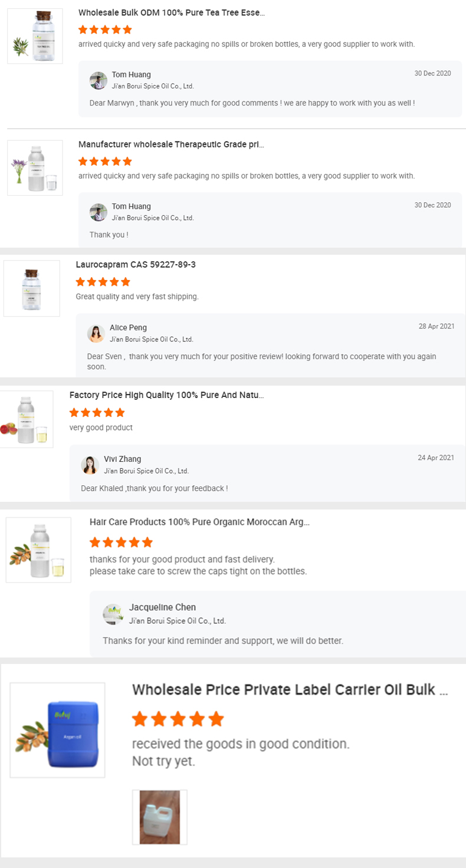Open "Wholesale Bulk ODM 100% Pure Tea Tree" product title
Screen dimensions: 466x868
tap(172, 12)
